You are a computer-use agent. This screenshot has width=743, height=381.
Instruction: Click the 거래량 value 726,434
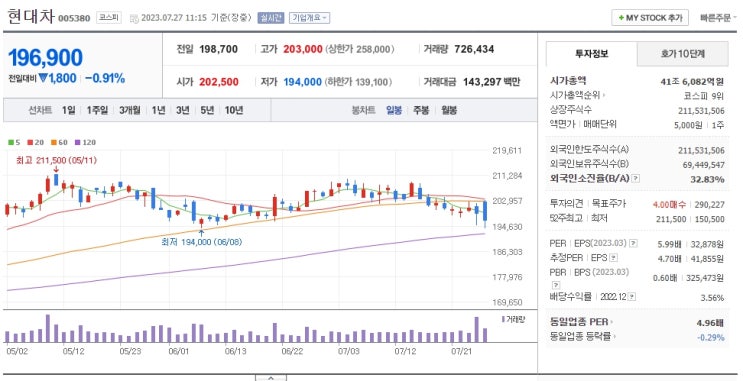[x=474, y=49]
